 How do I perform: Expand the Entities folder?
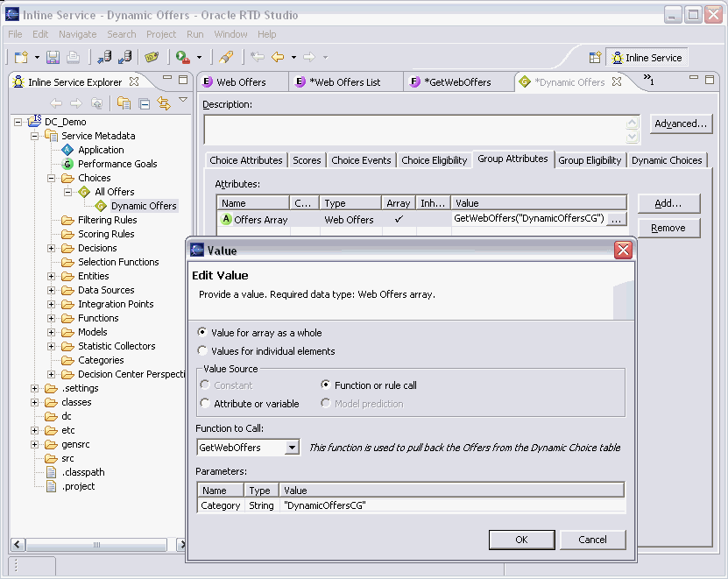click(x=51, y=276)
